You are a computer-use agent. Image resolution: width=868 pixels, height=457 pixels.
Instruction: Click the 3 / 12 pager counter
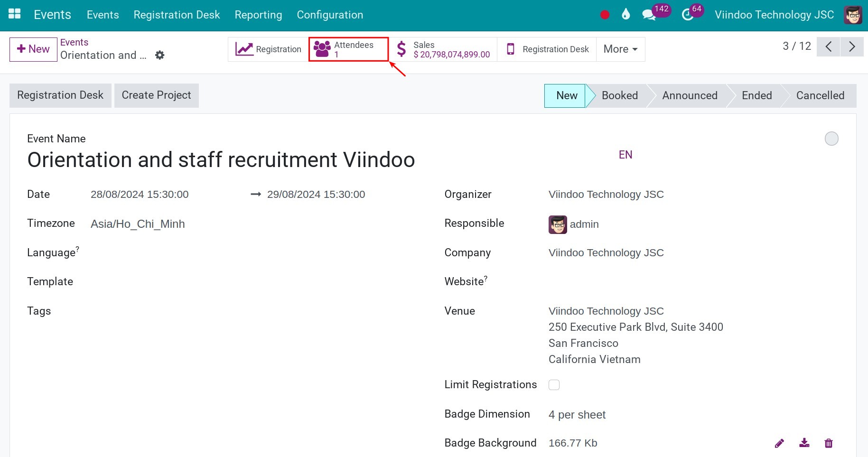click(797, 46)
